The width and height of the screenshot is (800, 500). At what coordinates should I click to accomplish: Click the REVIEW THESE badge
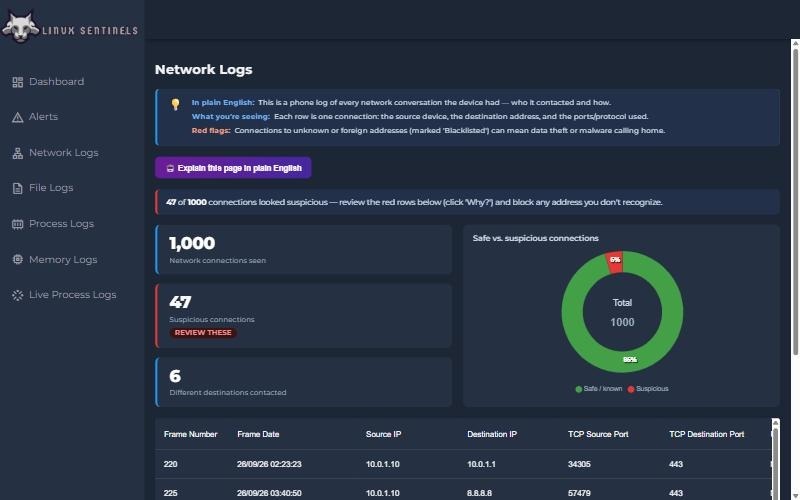[x=203, y=333]
